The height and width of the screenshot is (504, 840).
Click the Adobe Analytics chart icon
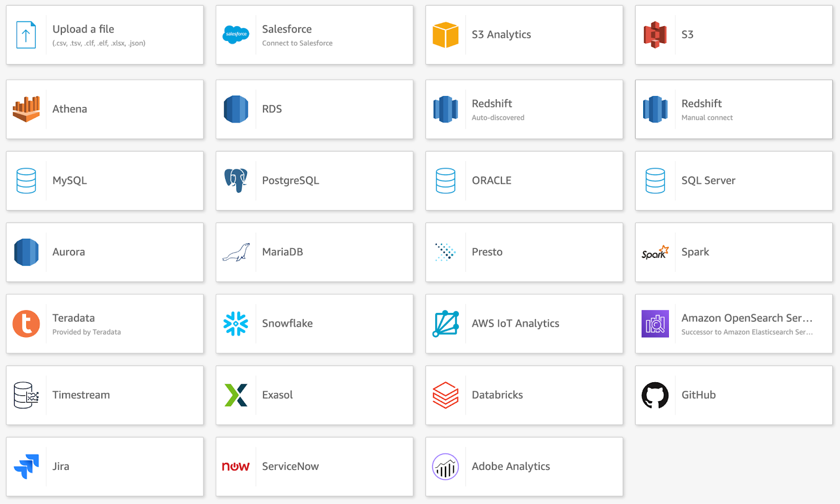445,466
